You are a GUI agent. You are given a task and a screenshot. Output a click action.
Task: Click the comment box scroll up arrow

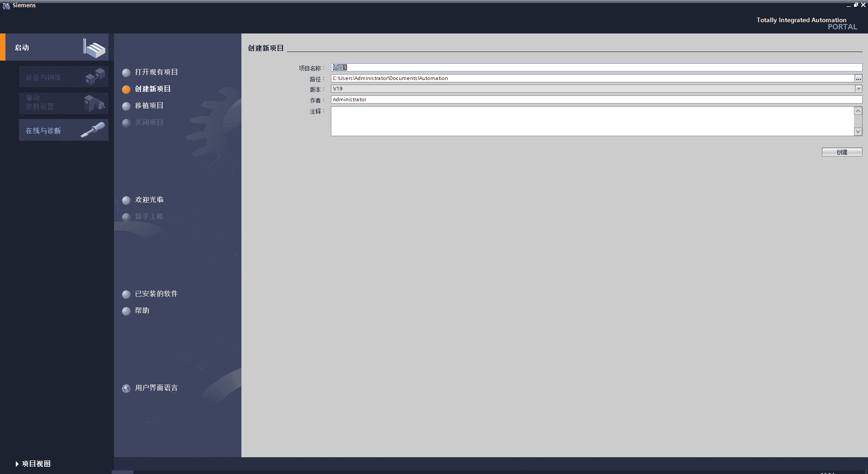(x=858, y=110)
